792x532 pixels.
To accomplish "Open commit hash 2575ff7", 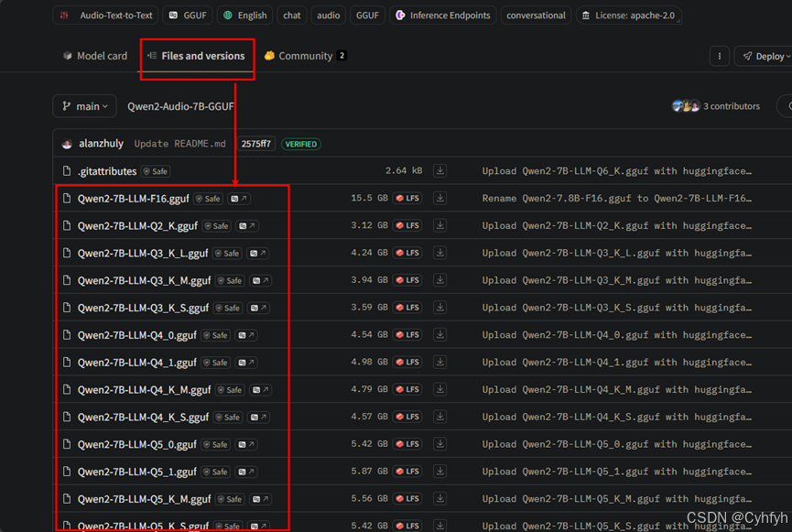I will tap(255, 144).
